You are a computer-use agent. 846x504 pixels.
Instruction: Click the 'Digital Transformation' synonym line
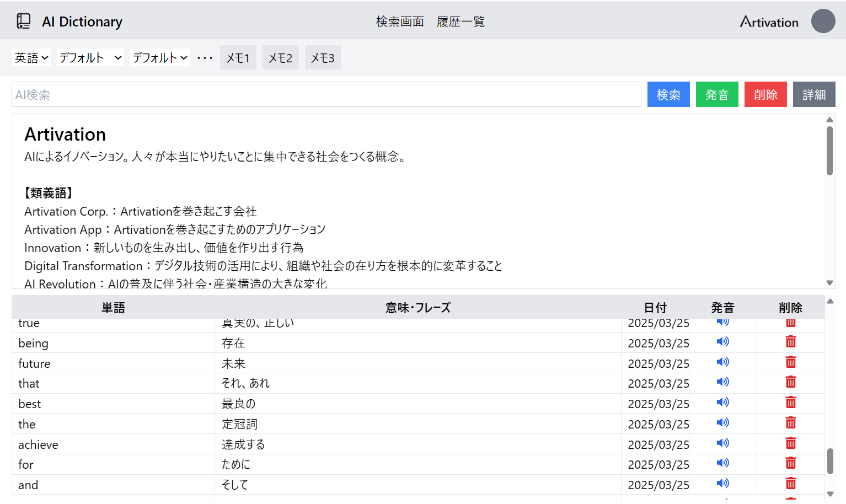pyautogui.click(x=263, y=266)
